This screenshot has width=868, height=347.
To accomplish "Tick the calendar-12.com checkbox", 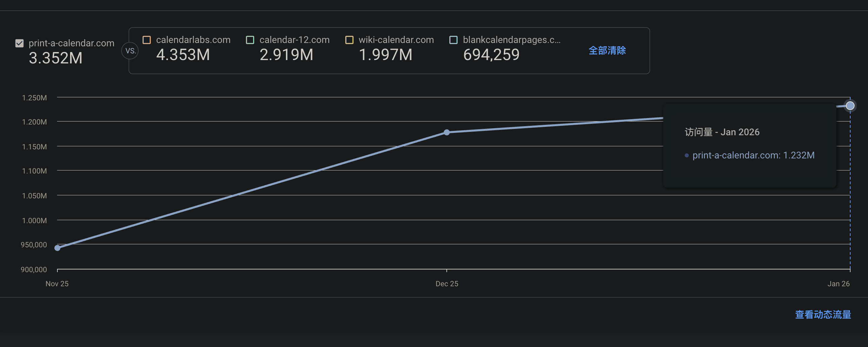I will point(250,40).
